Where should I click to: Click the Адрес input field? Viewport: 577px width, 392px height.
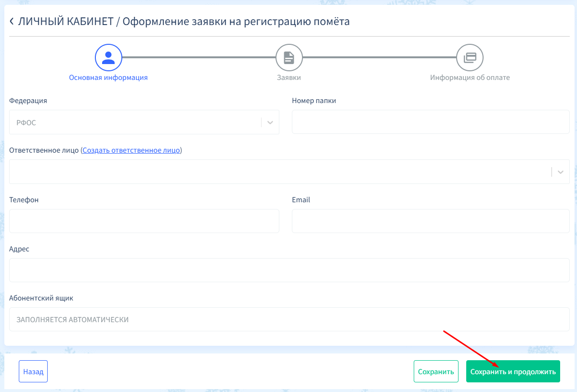coord(289,270)
